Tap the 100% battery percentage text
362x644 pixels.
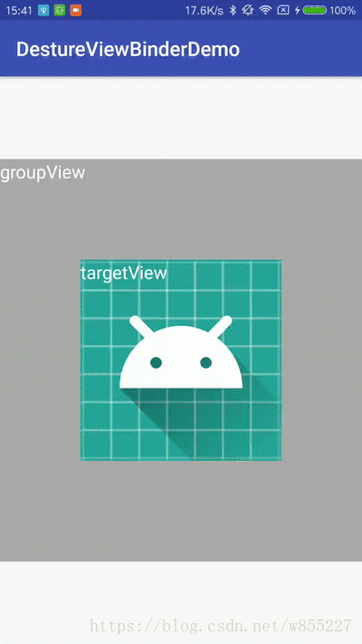coord(343,11)
